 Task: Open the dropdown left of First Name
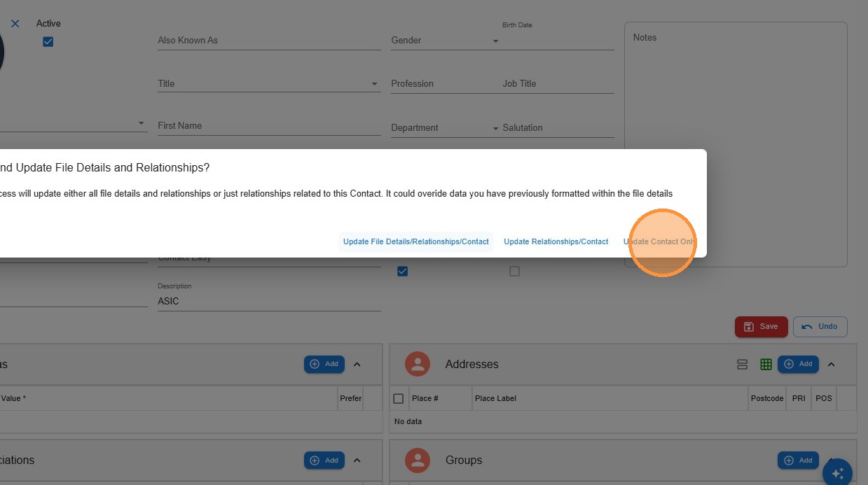(x=142, y=123)
